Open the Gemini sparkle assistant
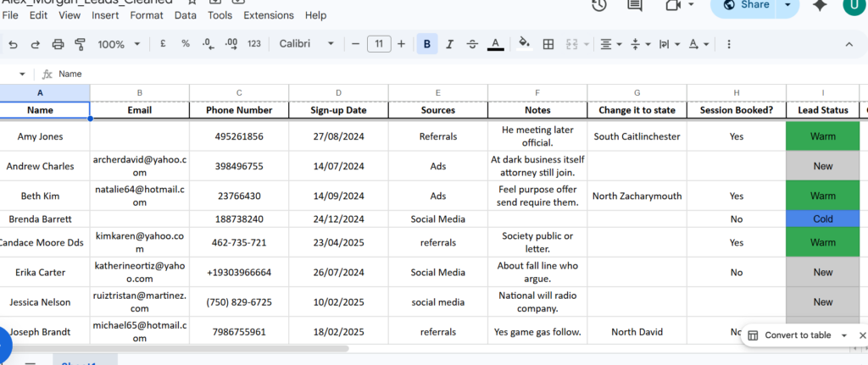This screenshot has width=868, height=365. (x=820, y=5)
